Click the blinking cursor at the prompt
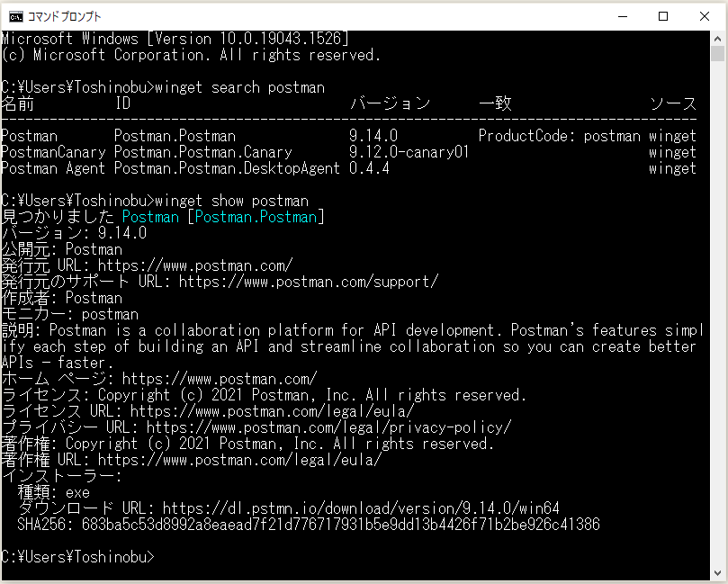 [160, 558]
